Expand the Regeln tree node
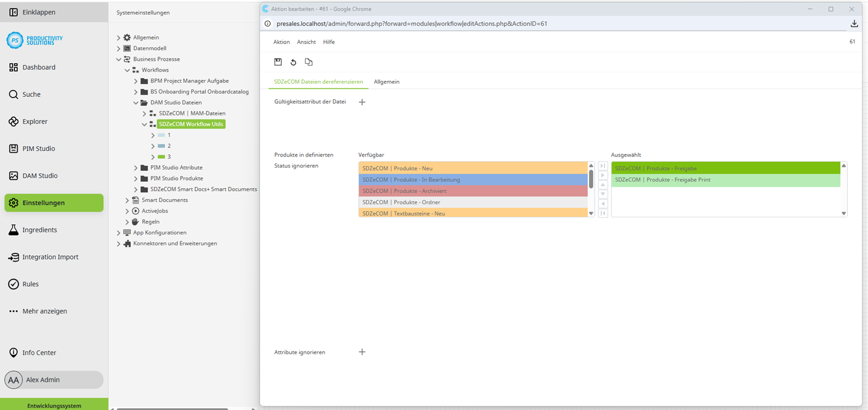The image size is (868, 410). [126, 221]
